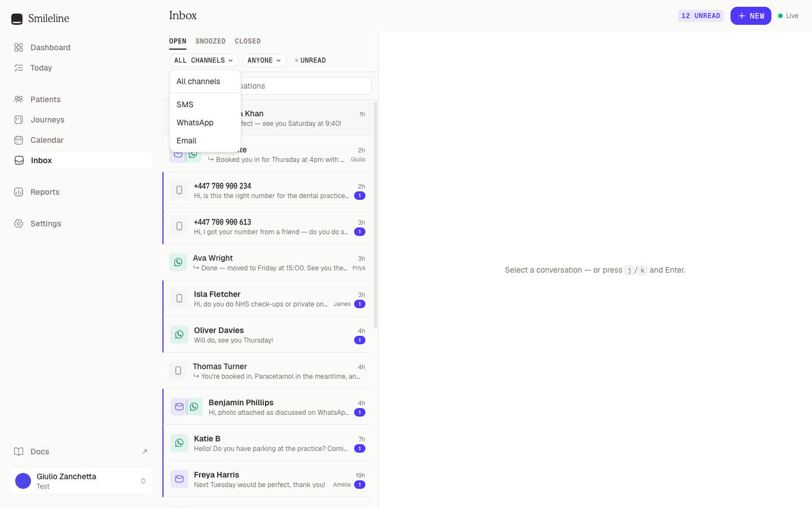The height and width of the screenshot is (508, 812).
Task: Open the Dashboard sidebar icon
Action: (x=19, y=47)
